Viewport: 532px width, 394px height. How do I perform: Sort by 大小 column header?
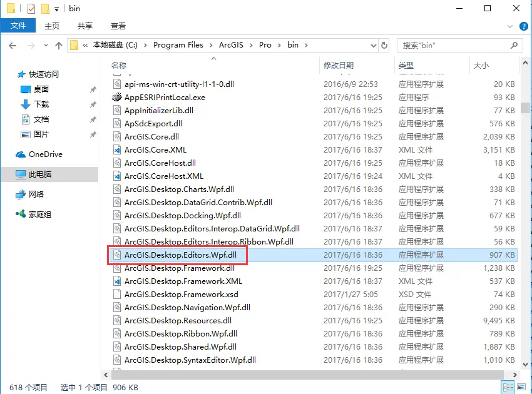(x=481, y=65)
